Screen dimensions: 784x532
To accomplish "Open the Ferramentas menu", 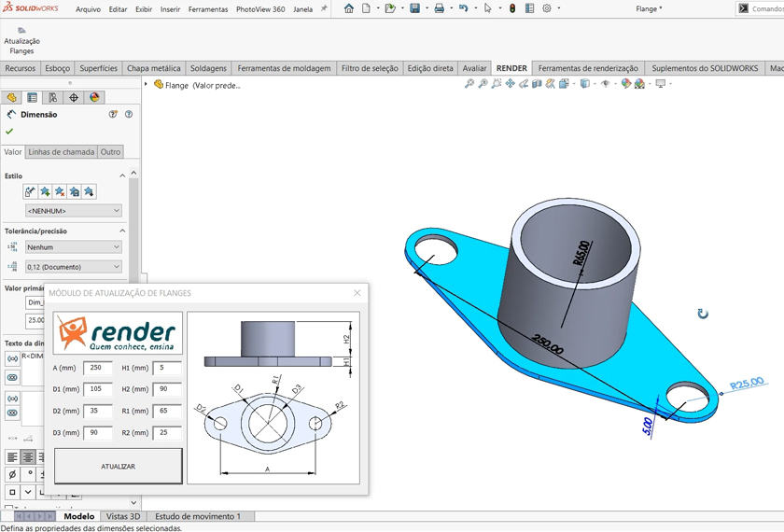I will (207, 9).
